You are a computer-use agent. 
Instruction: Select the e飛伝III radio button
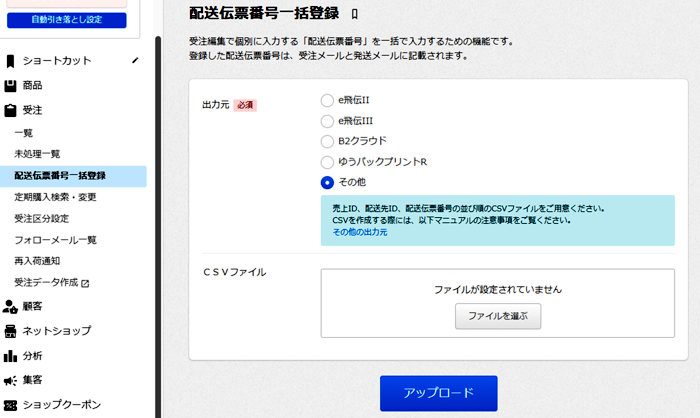327,121
